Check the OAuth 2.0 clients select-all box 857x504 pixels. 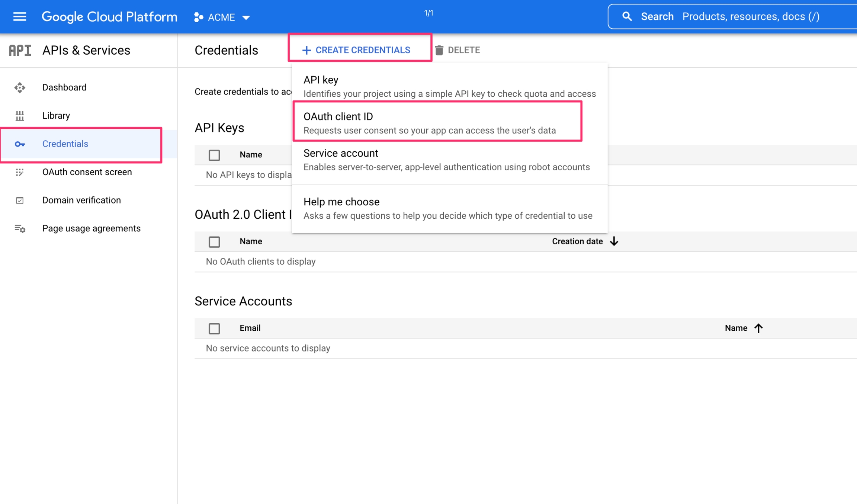click(214, 242)
